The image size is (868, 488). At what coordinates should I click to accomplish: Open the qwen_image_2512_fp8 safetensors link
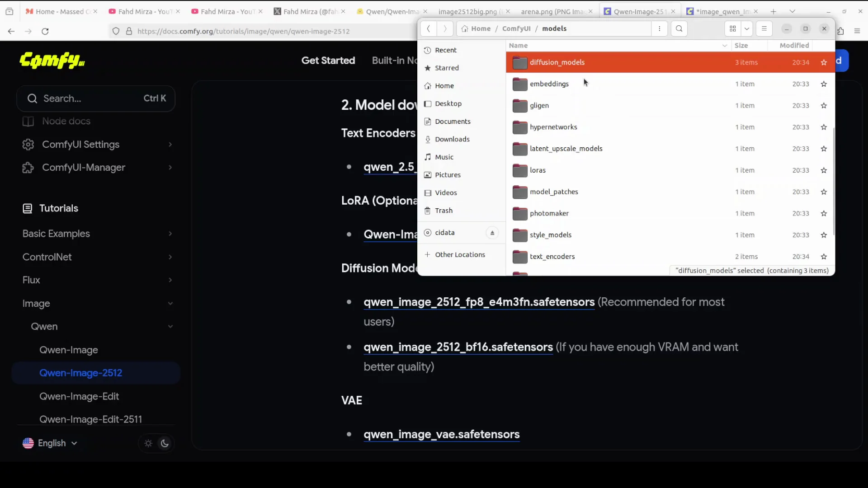pos(479,302)
